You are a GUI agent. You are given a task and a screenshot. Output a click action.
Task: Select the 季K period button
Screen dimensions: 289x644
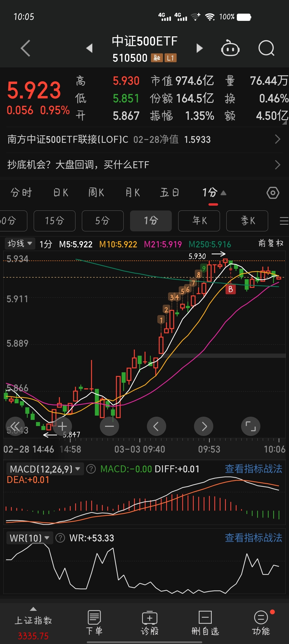247,221
